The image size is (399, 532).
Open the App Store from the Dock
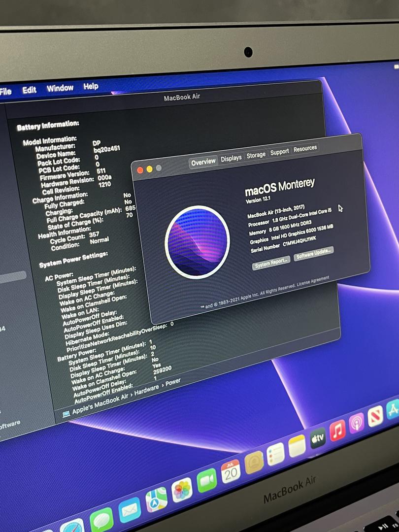pos(393,409)
